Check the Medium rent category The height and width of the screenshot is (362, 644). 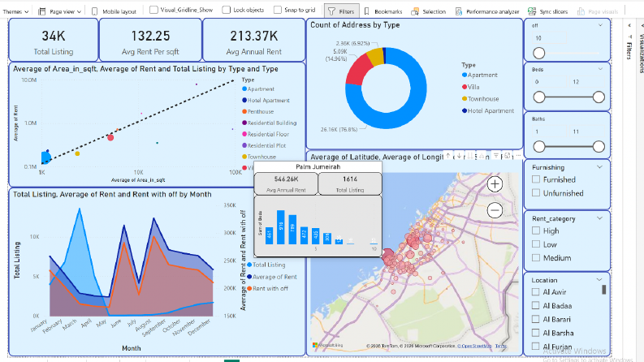pyautogui.click(x=536, y=258)
